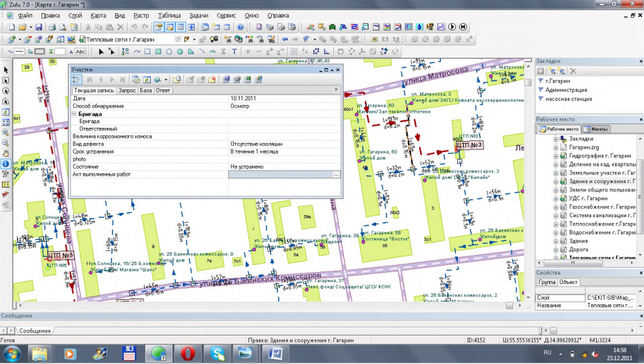The width and height of the screenshot is (644, 364).
Task: Select the Zoom In magnifier tool
Action: 6,132
